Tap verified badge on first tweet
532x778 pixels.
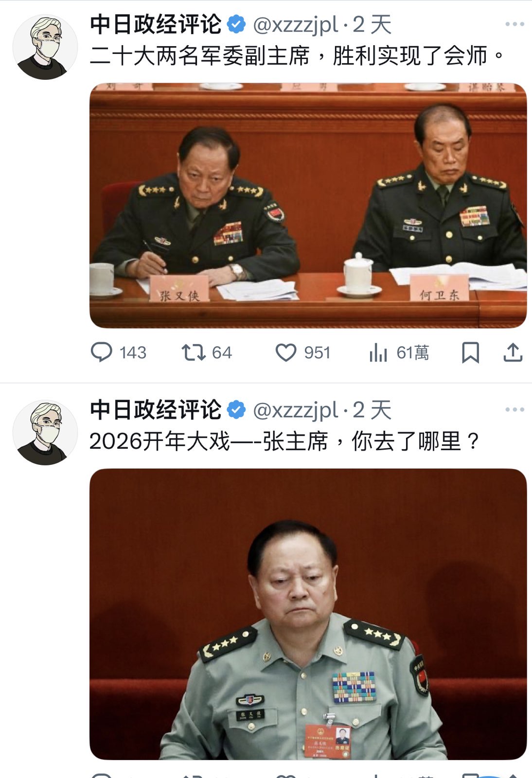click(x=237, y=24)
